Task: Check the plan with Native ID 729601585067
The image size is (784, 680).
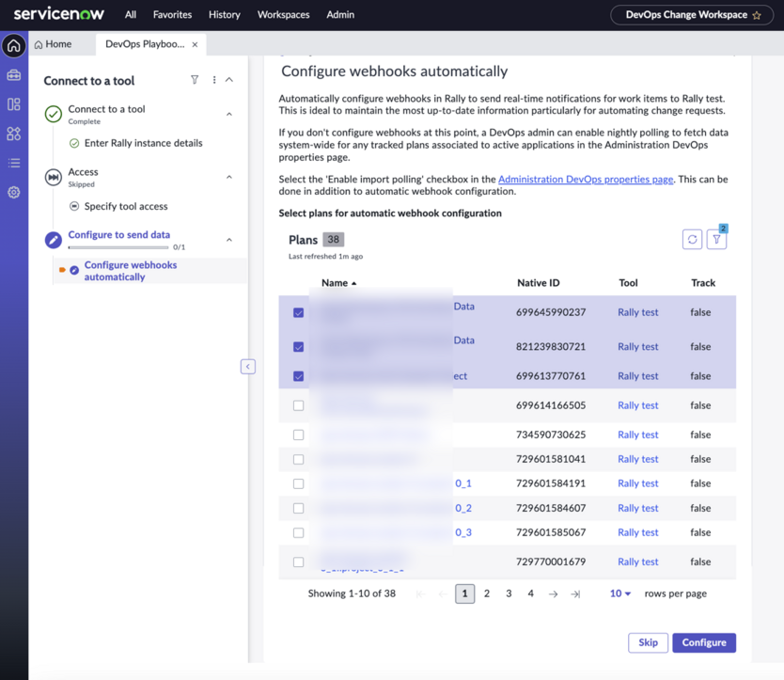Action: click(x=299, y=533)
